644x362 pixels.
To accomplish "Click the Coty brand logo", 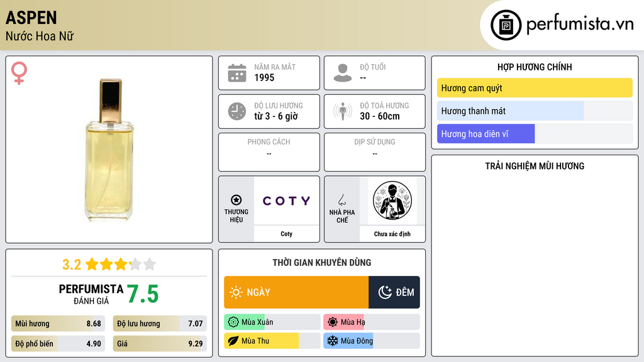I will pos(286,200).
